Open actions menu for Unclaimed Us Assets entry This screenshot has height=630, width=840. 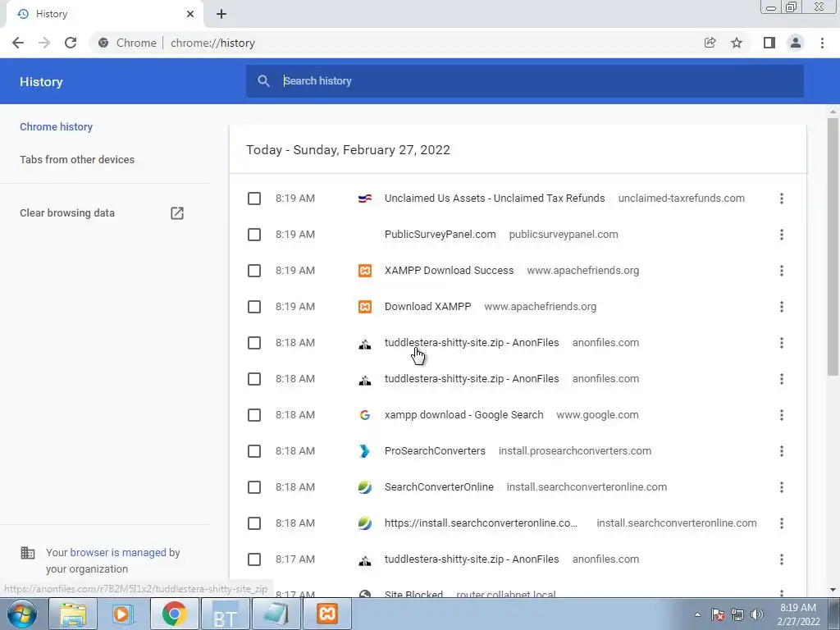pyautogui.click(x=782, y=199)
